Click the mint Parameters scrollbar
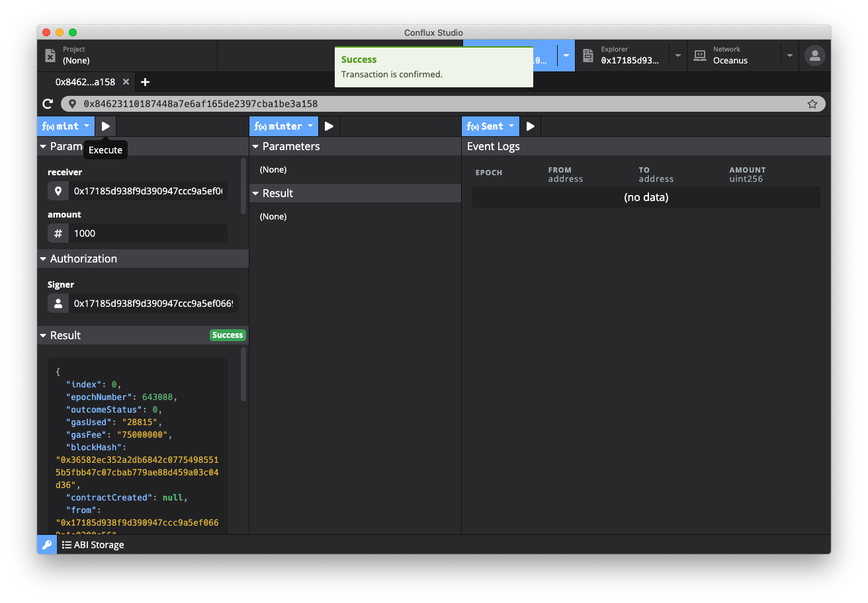 (243, 186)
